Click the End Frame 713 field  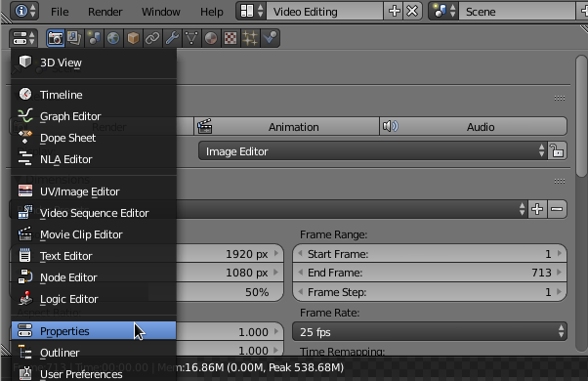coord(430,273)
